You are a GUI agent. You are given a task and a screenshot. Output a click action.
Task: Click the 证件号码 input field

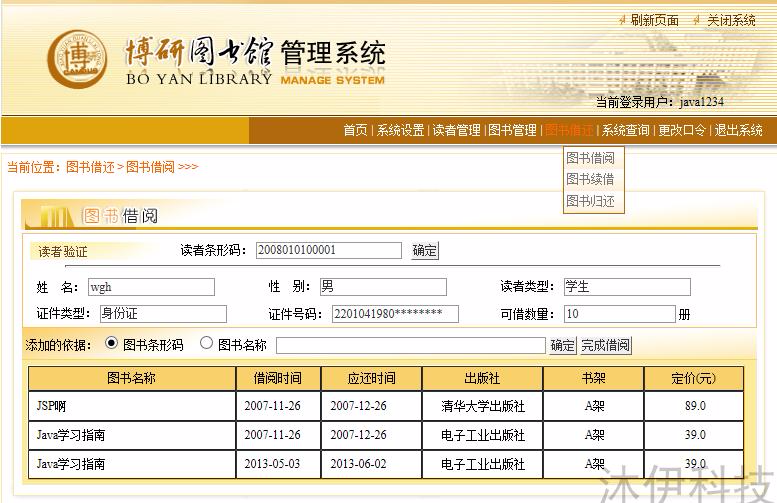(395, 314)
